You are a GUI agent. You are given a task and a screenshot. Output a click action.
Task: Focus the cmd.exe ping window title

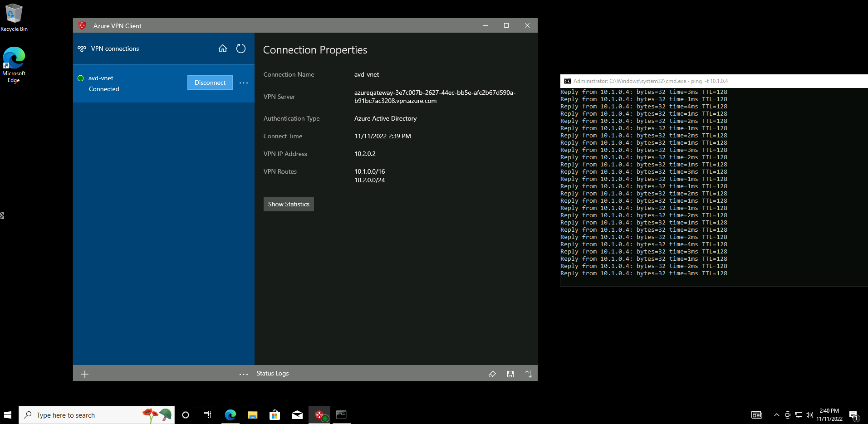[x=650, y=81]
